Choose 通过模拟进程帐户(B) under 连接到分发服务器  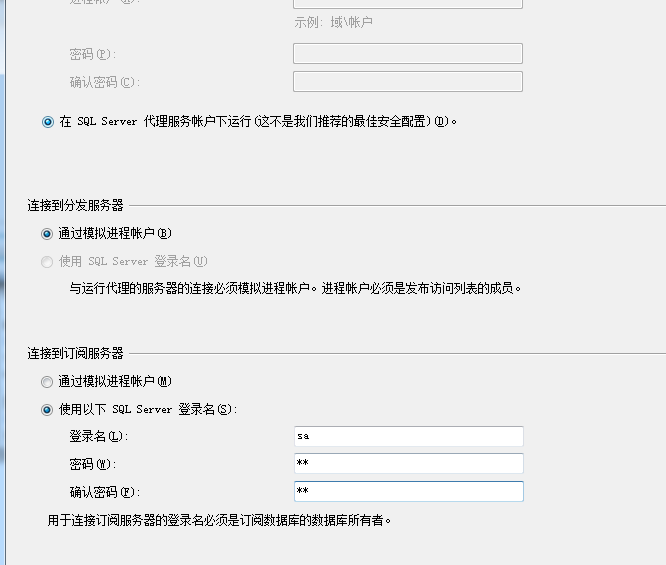(x=48, y=233)
